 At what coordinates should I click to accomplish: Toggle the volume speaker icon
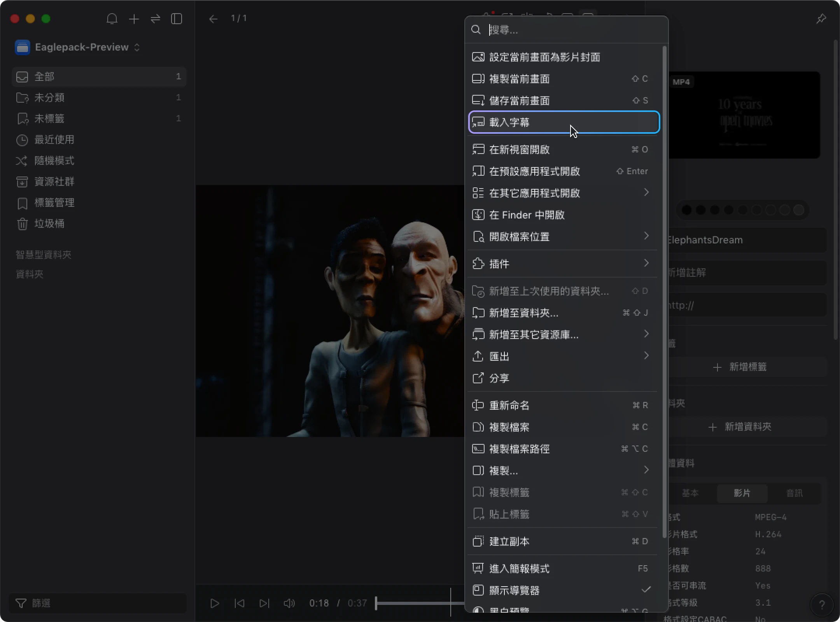289,603
